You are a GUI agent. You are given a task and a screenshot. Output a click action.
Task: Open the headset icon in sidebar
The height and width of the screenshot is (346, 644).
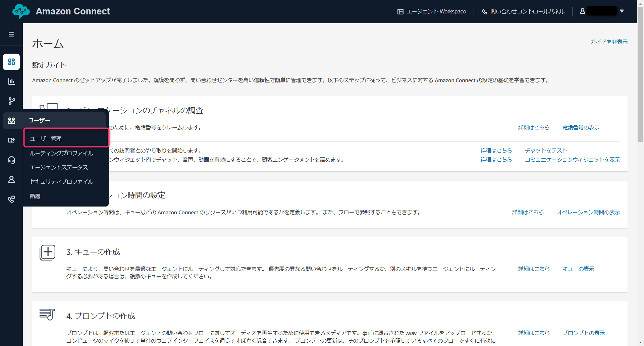click(11, 160)
